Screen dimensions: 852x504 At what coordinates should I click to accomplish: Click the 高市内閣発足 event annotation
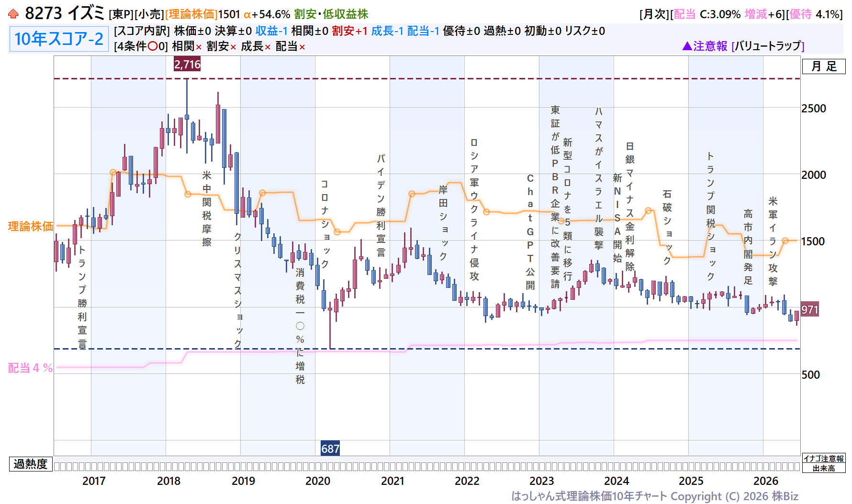(x=748, y=247)
